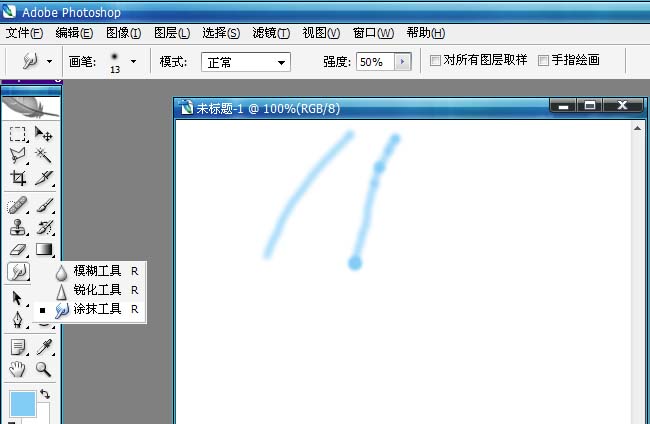
Task: Open the 窗口(W) menu
Action: (373, 33)
